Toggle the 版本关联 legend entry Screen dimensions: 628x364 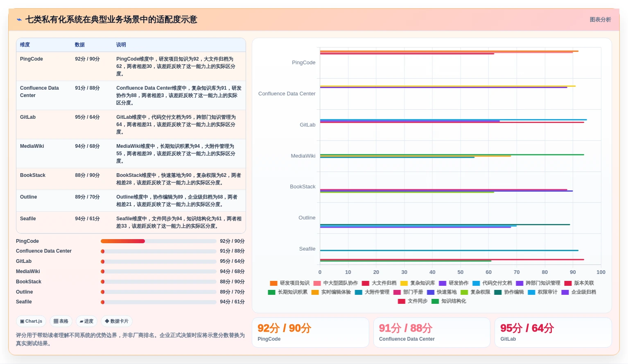(x=579, y=283)
